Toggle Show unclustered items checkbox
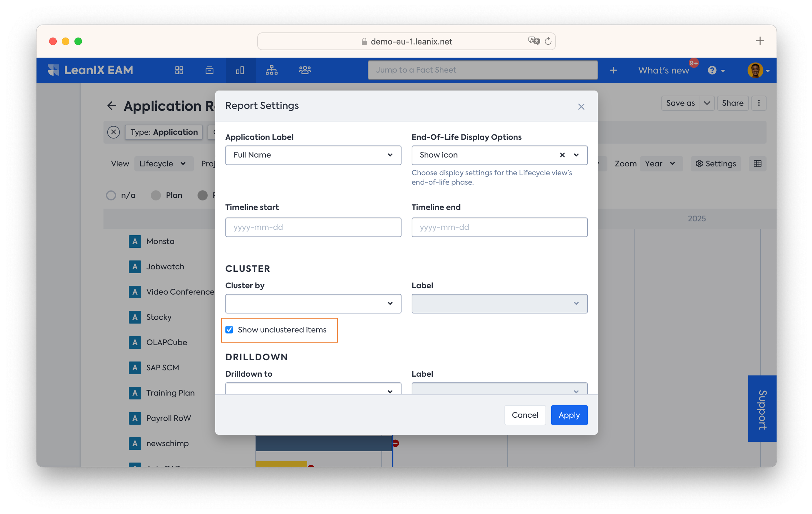This screenshot has width=812, height=514. pyautogui.click(x=229, y=330)
